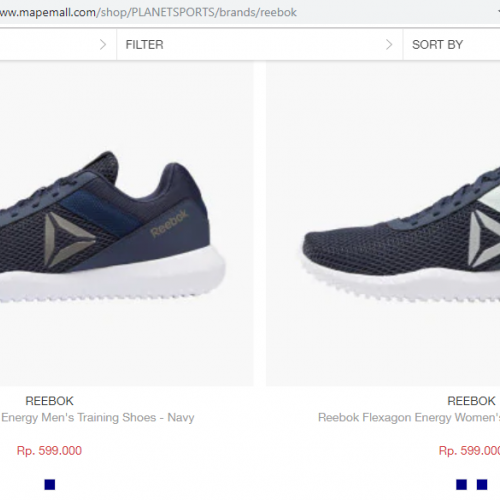The image size is (500, 500).
Task: Click the chevron left of FILTER
Action: click(x=103, y=44)
